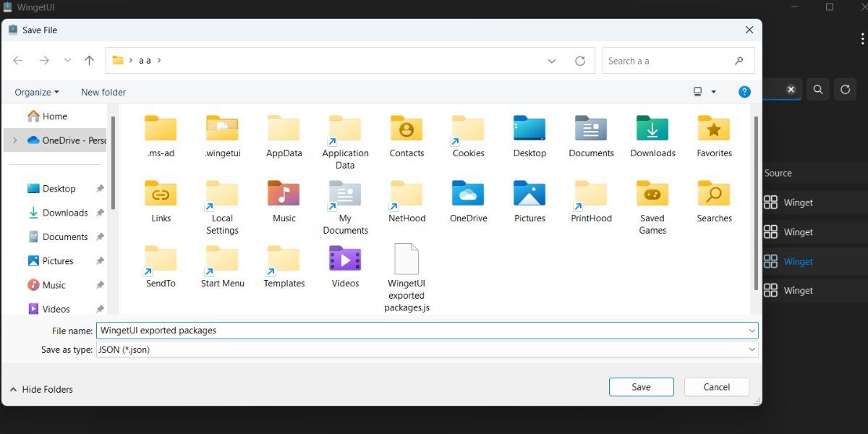
Task: Open the My Documents shortcut
Action: coord(345,208)
